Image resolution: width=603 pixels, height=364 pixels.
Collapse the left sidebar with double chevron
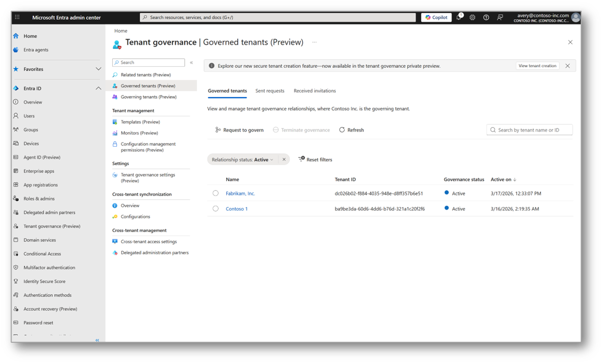pyautogui.click(x=97, y=340)
